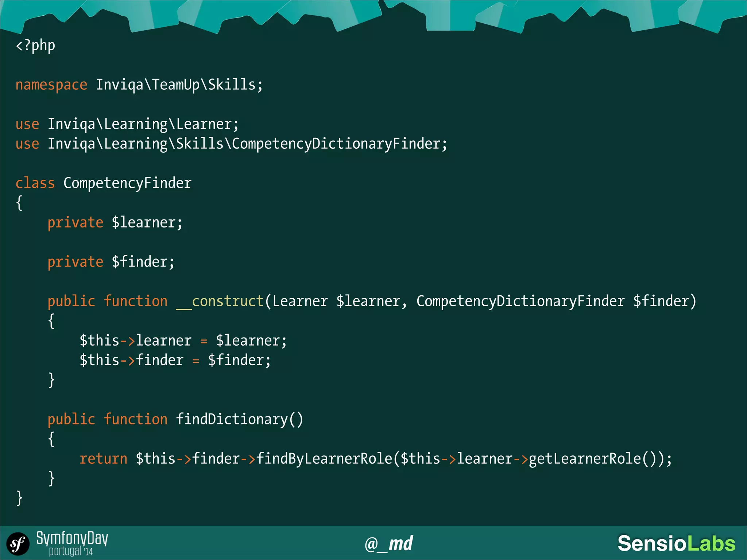Click the private $learner property
Image resolution: width=747 pixels, height=560 pixels.
tap(115, 223)
